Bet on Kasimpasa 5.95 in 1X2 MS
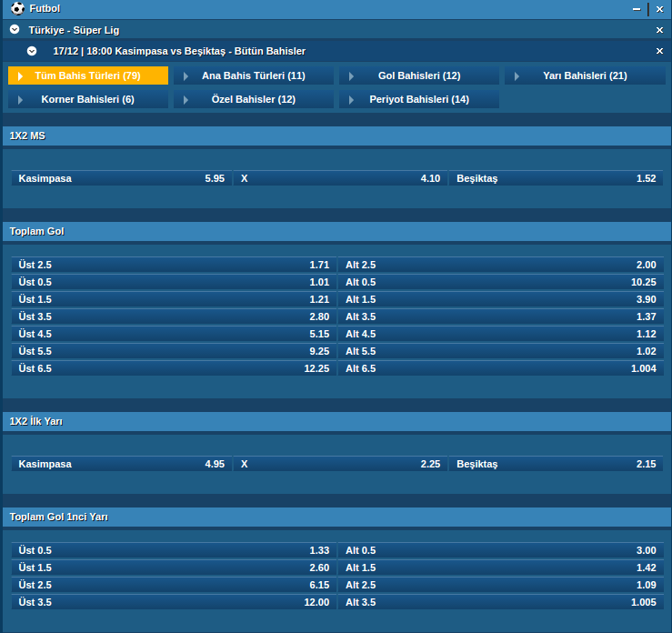This screenshot has height=633, width=672. click(121, 178)
